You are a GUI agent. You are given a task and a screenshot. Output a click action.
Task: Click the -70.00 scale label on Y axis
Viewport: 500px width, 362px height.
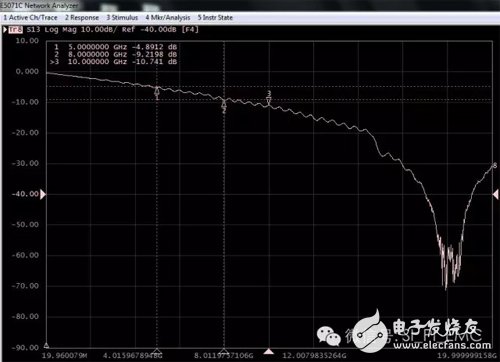click(x=25, y=286)
